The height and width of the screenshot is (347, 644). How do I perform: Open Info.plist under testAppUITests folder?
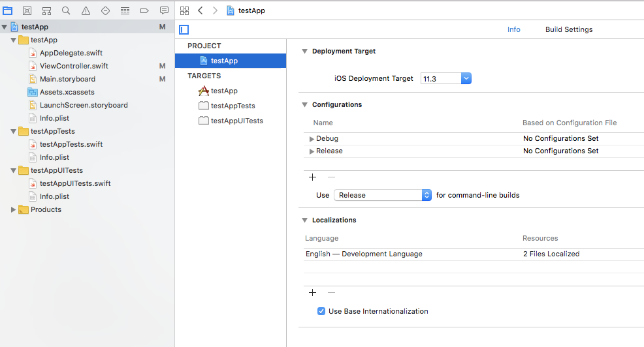coord(54,196)
